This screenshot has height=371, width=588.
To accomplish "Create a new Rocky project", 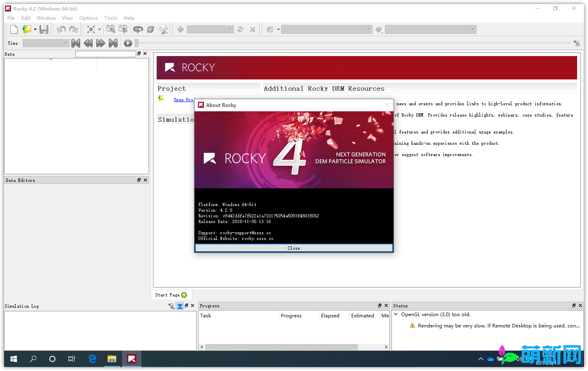I will click(x=14, y=29).
